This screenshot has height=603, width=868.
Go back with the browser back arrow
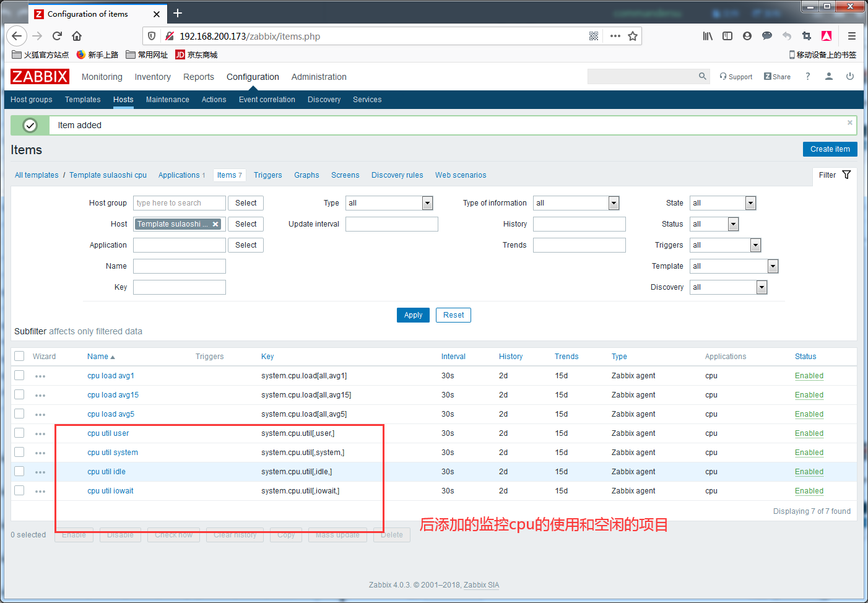pos(17,36)
